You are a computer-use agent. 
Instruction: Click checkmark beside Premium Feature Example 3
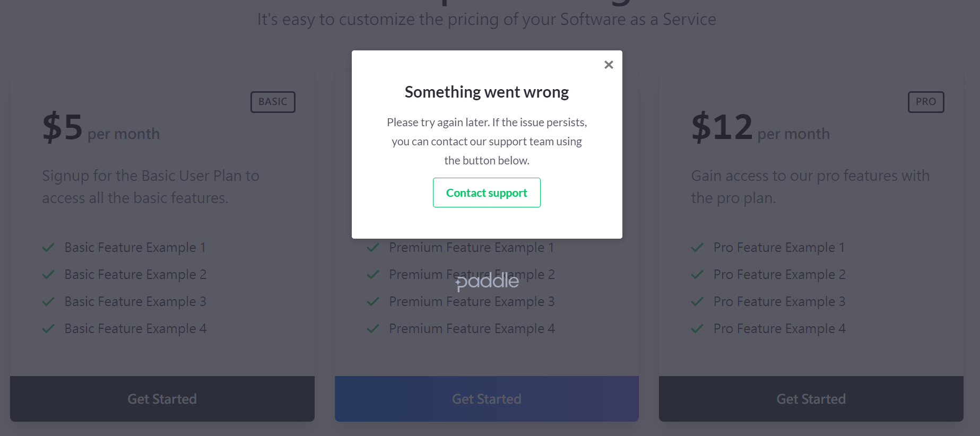373,302
